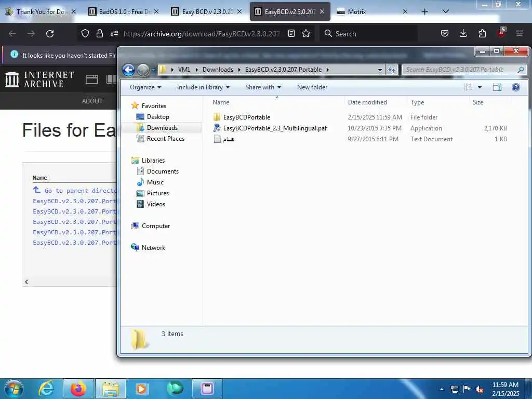532x399 pixels.
Task: Bookmark this page with star
Action: click(x=306, y=33)
